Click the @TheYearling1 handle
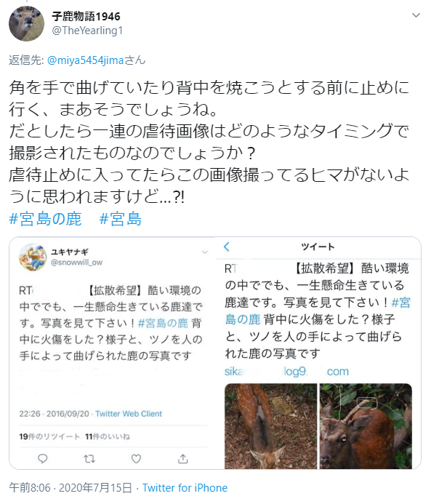Viewport: 431px width, 504px height. [x=87, y=31]
